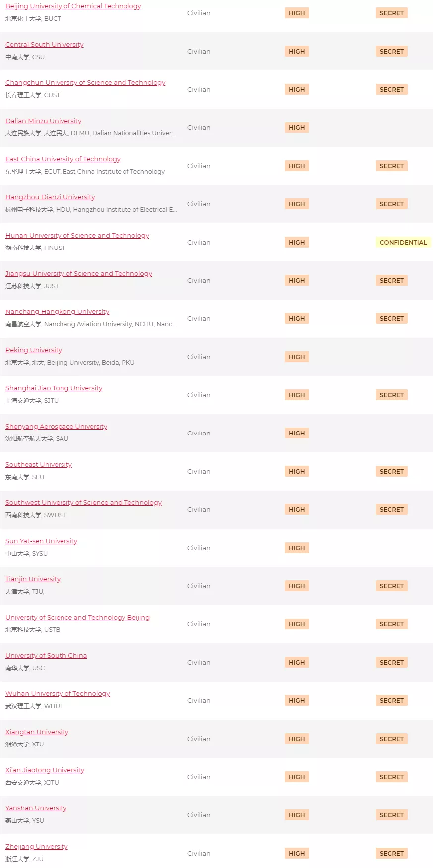This screenshot has width=433, height=868.
Task: Open the Dalian Minzu University entry
Action: tap(44, 121)
